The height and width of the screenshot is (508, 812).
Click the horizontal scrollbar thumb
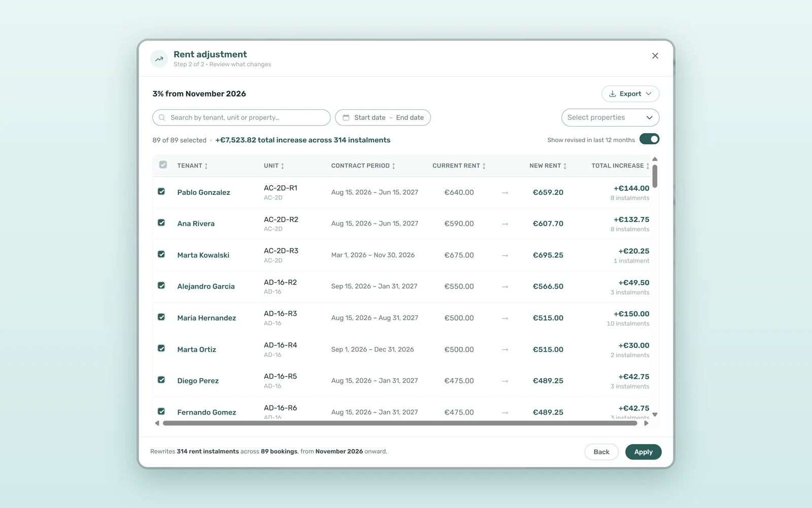[x=400, y=423]
